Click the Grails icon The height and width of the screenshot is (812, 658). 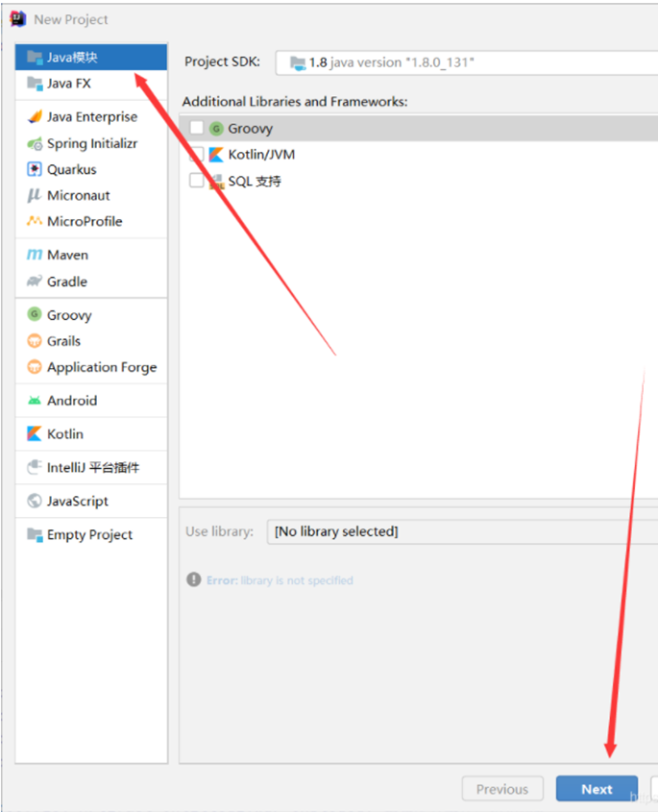tap(35, 341)
